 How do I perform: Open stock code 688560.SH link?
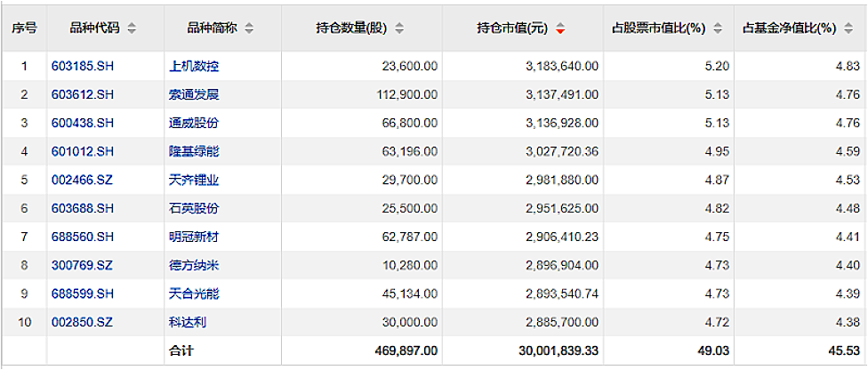(83, 237)
